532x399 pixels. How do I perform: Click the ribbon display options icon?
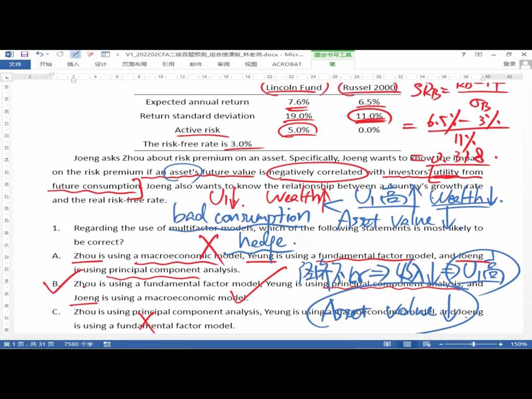click(478, 55)
